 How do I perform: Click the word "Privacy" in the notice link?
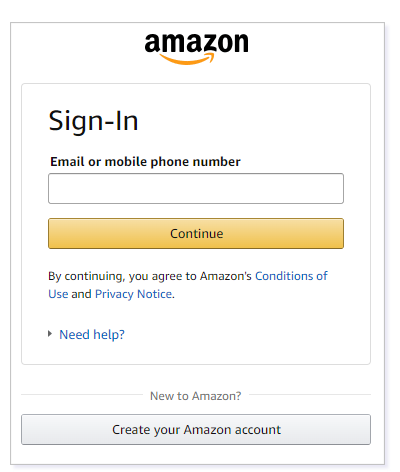114,294
